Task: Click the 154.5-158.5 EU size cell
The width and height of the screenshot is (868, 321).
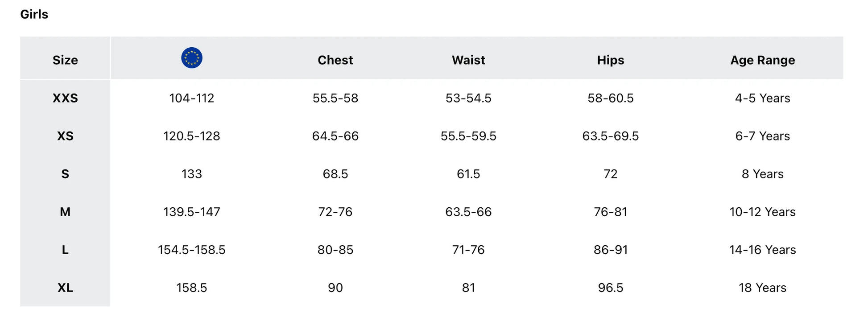Action: (192, 250)
